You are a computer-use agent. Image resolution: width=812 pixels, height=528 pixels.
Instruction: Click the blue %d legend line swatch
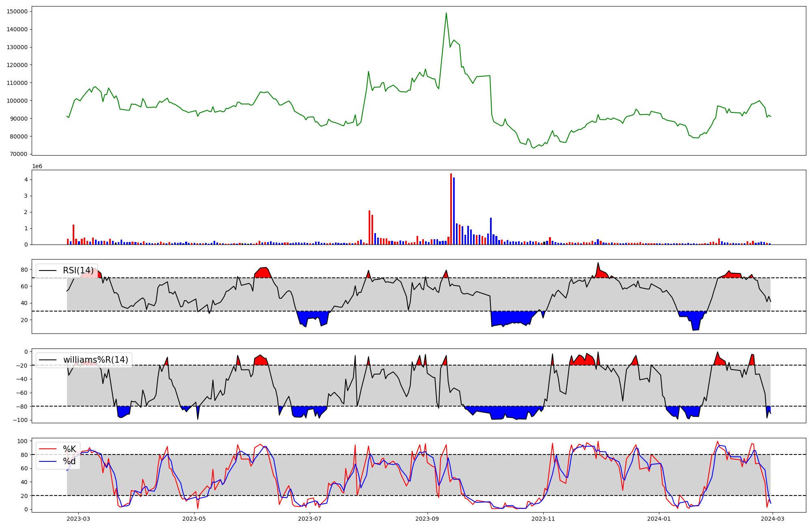click(x=48, y=462)
